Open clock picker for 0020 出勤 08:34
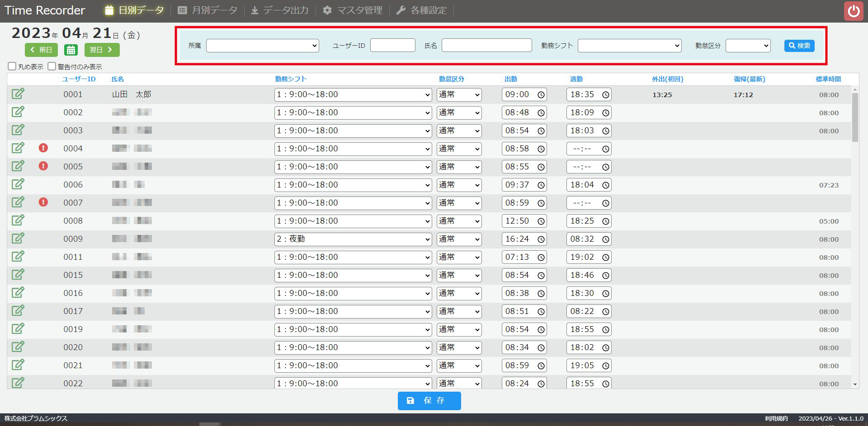The width and height of the screenshot is (868, 426). 541,348
